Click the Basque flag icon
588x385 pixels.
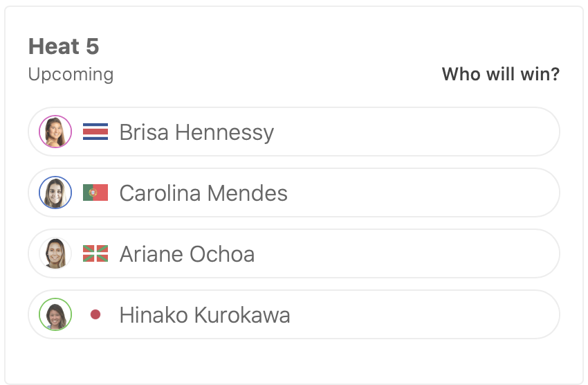[95, 253]
